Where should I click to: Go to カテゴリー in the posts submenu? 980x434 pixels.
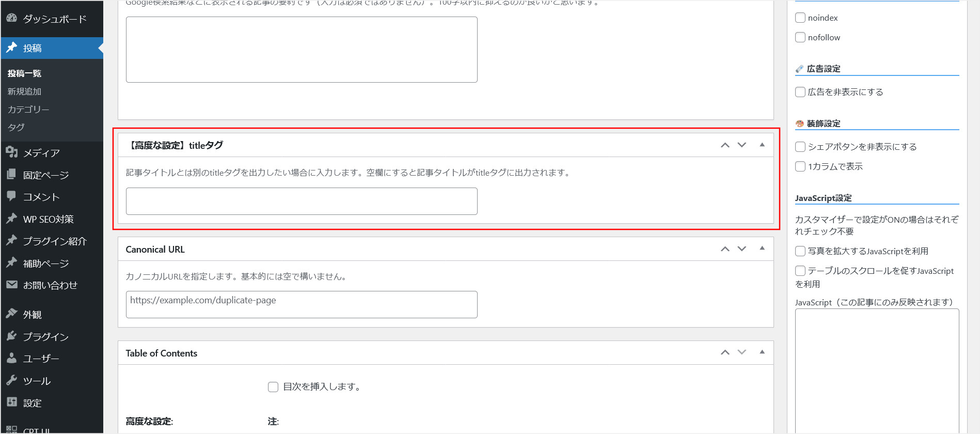(28, 110)
